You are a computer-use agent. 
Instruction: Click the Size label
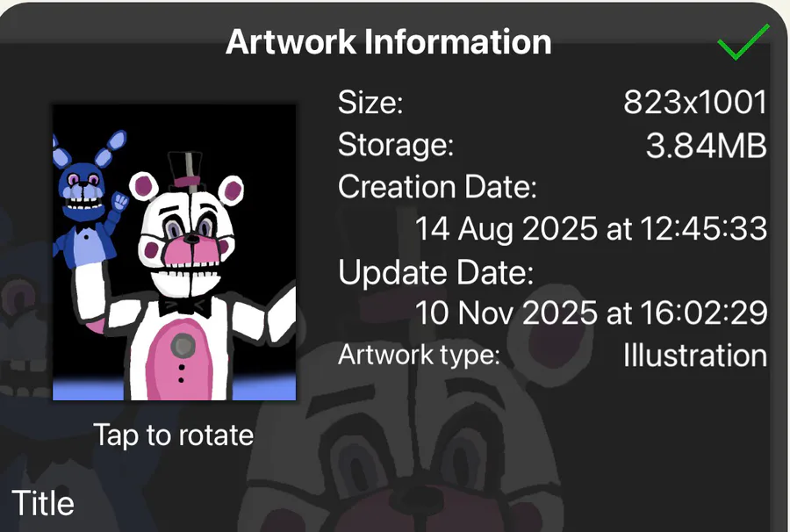coord(370,103)
